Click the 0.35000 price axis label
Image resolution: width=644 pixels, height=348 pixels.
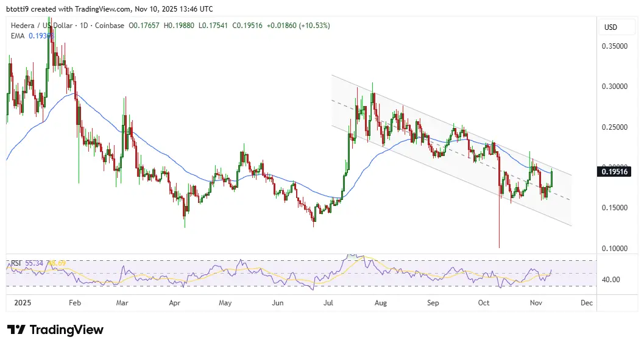point(614,46)
